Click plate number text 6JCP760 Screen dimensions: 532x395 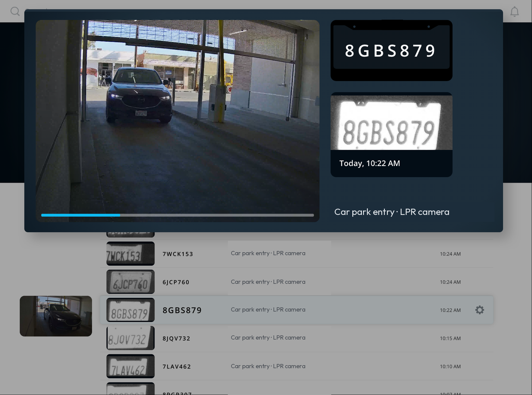(176, 282)
